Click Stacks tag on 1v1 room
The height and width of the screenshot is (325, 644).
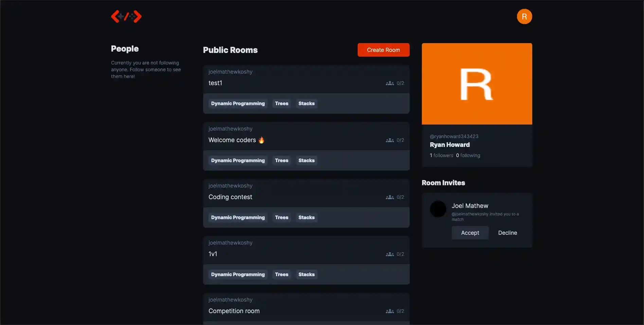306,274
